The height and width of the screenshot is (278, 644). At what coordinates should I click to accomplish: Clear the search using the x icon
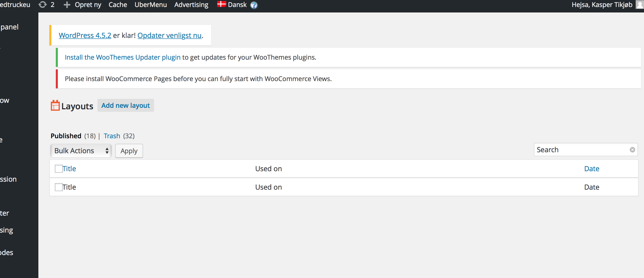pos(633,149)
